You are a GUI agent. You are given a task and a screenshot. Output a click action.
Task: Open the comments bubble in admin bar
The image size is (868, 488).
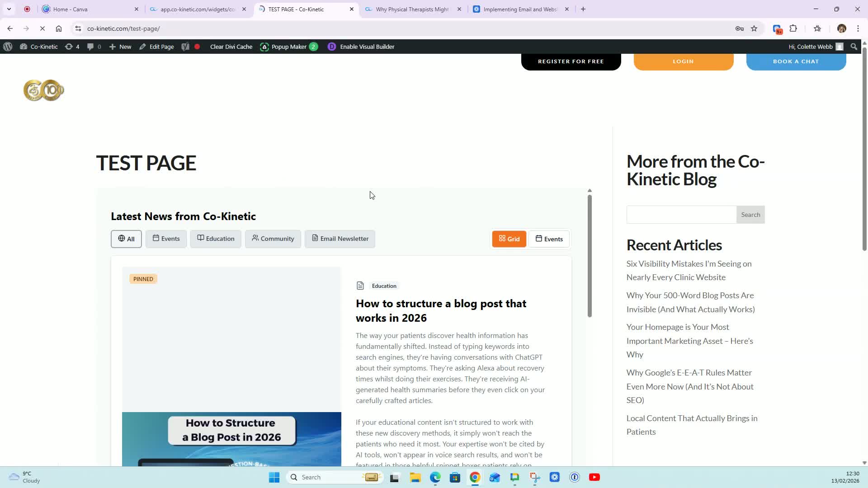coord(94,47)
